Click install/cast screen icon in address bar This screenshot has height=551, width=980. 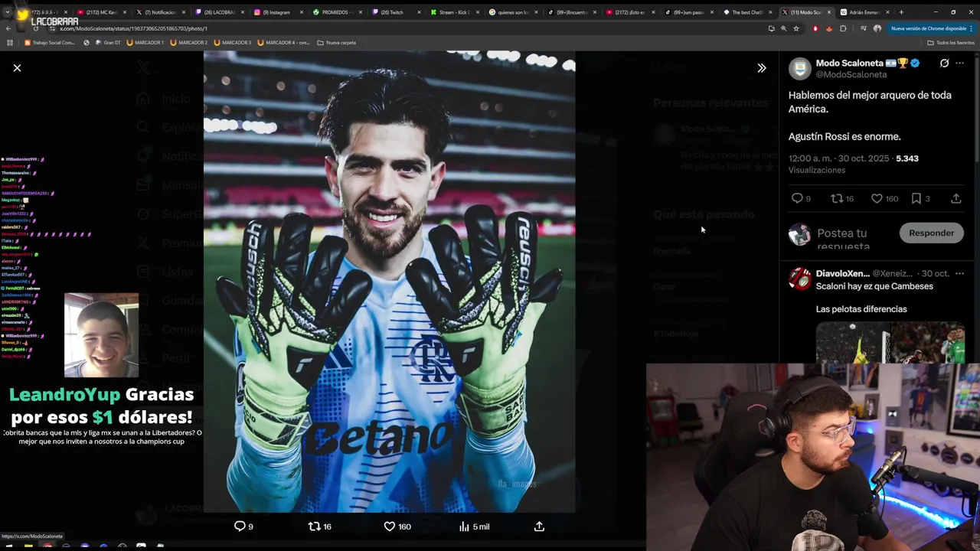pos(771,28)
